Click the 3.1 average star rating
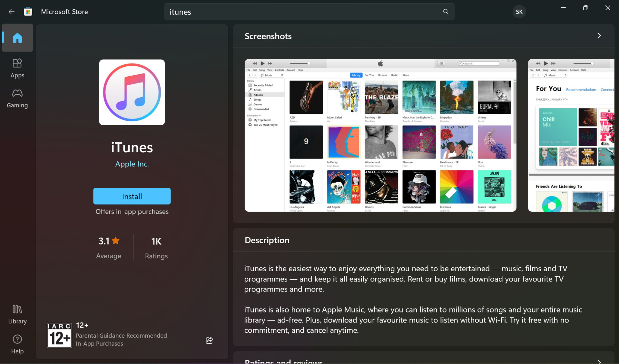 pos(109,241)
